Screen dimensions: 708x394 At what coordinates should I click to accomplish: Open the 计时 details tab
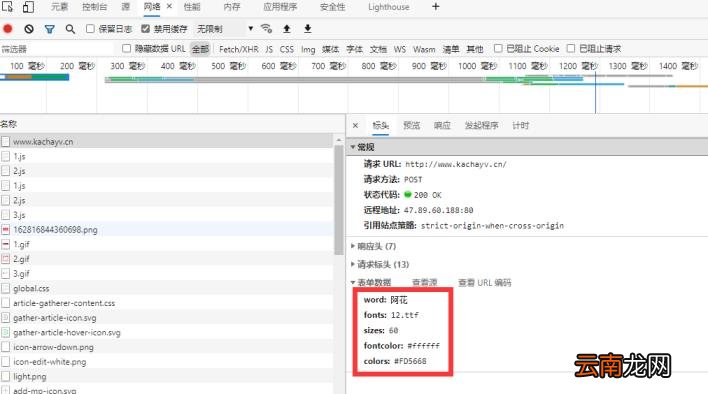click(520, 125)
